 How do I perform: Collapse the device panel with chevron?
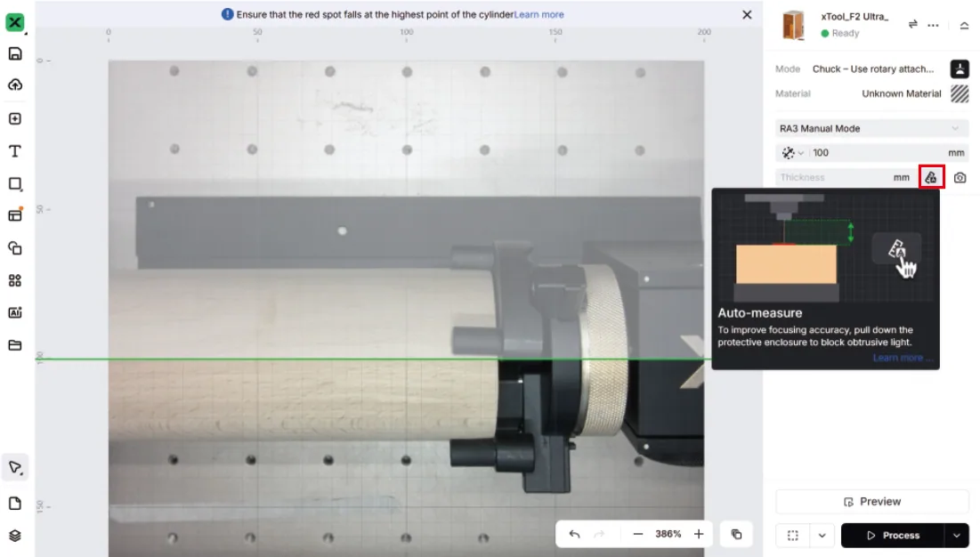click(964, 25)
